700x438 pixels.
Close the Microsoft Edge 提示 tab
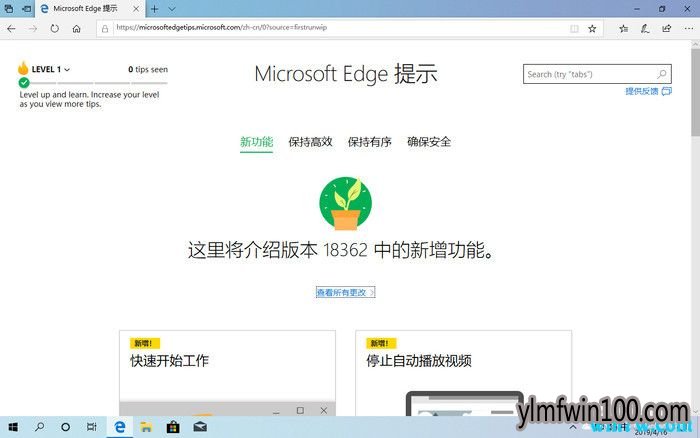[136, 9]
